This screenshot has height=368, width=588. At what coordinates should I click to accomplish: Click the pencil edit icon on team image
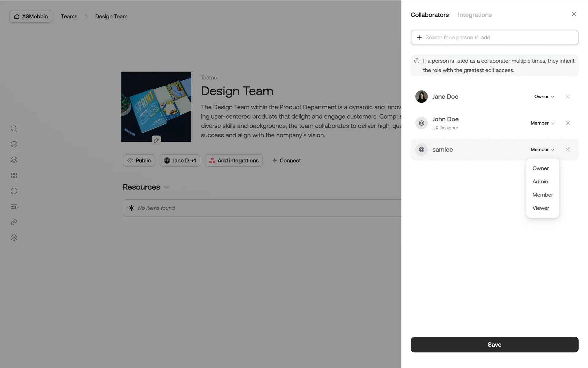156,140
